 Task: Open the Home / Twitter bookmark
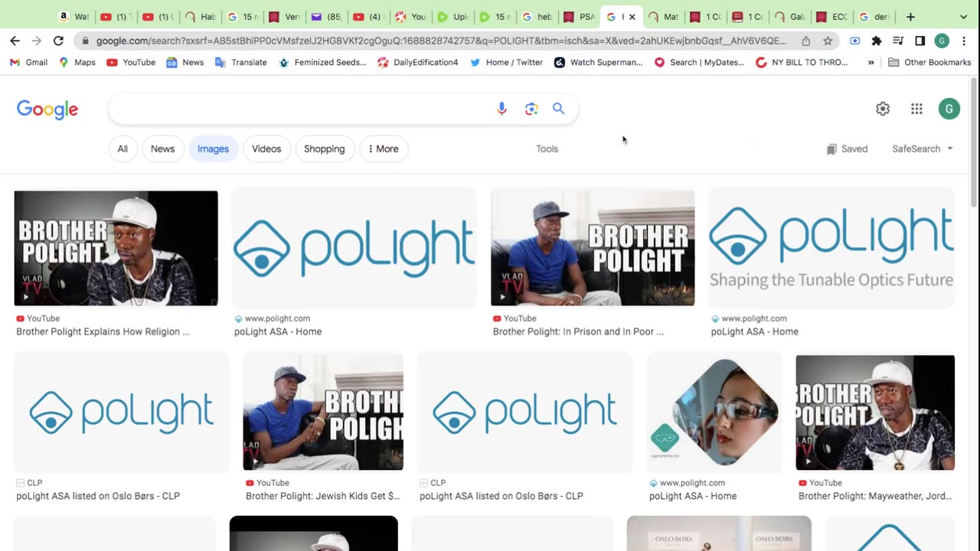506,62
